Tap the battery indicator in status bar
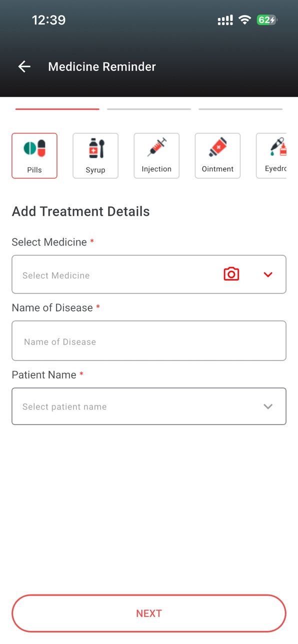This screenshot has height=644, width=298. [266, 20]
